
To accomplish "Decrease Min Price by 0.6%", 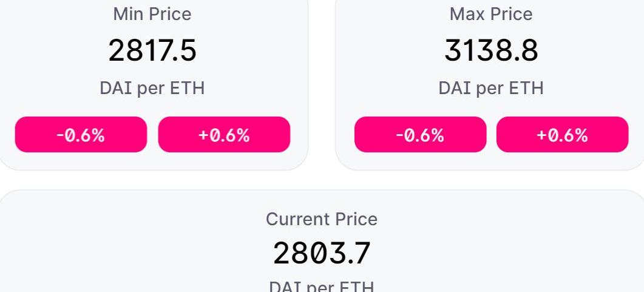I will pos(81,135).
